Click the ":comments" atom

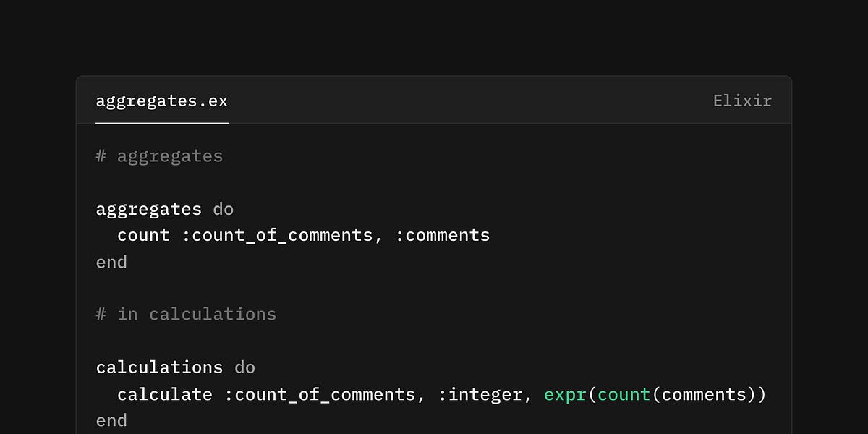coord(443,236)
